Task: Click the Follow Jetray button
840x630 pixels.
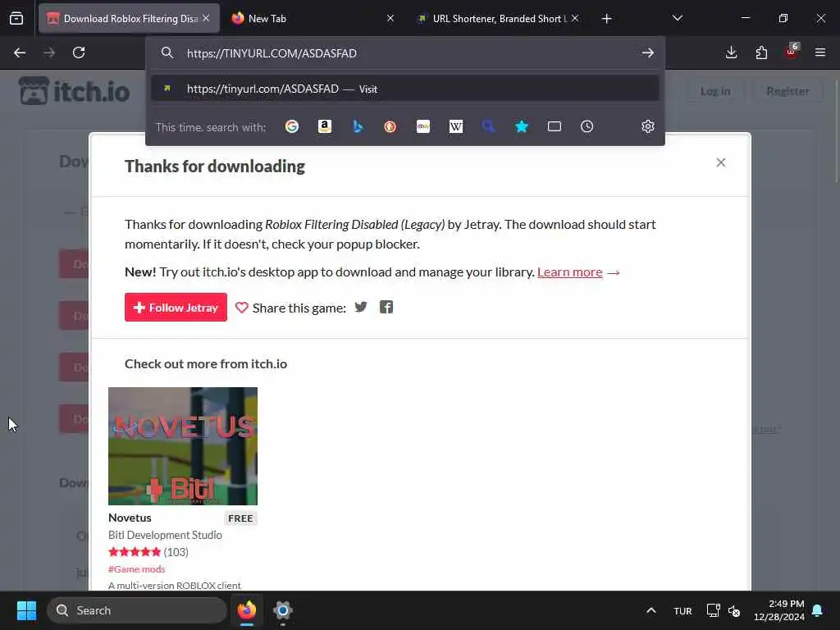Action: [x=176, y=307]
